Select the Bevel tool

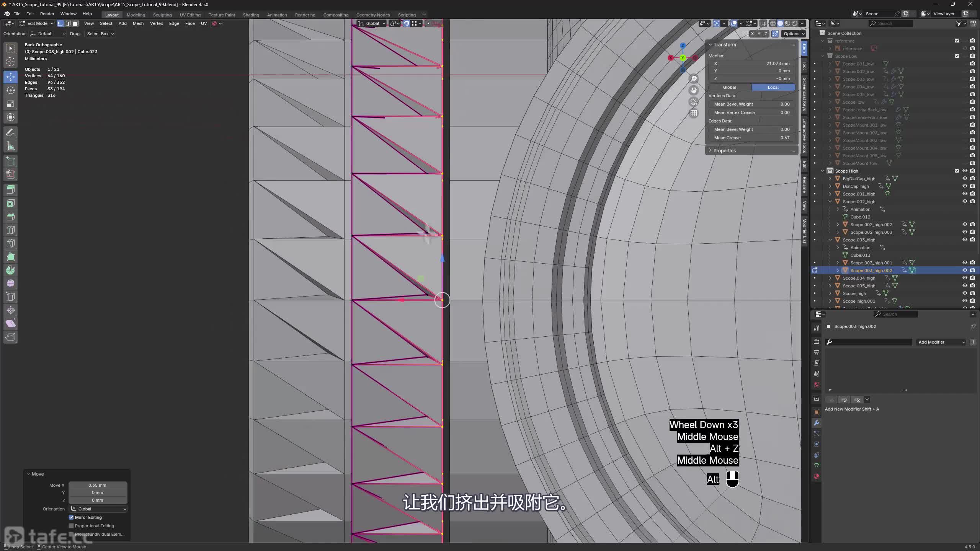pyautogui.click(x=11, y=217)
